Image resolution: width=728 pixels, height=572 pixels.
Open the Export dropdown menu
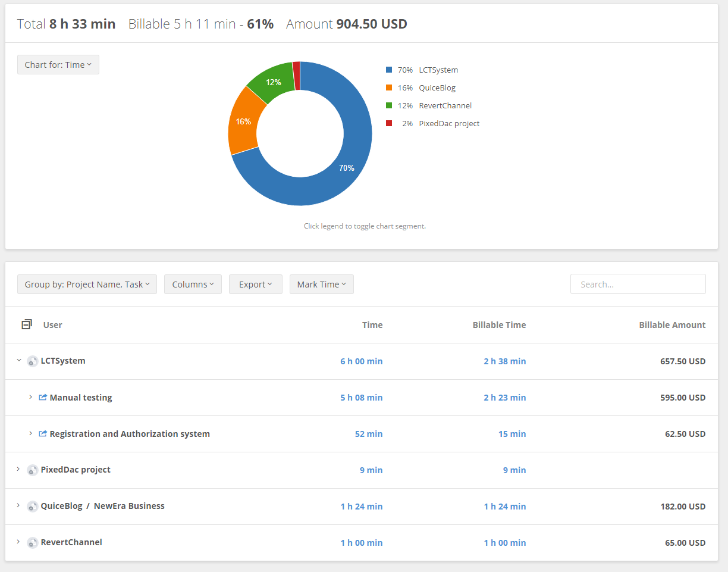(x=255, y=285)
